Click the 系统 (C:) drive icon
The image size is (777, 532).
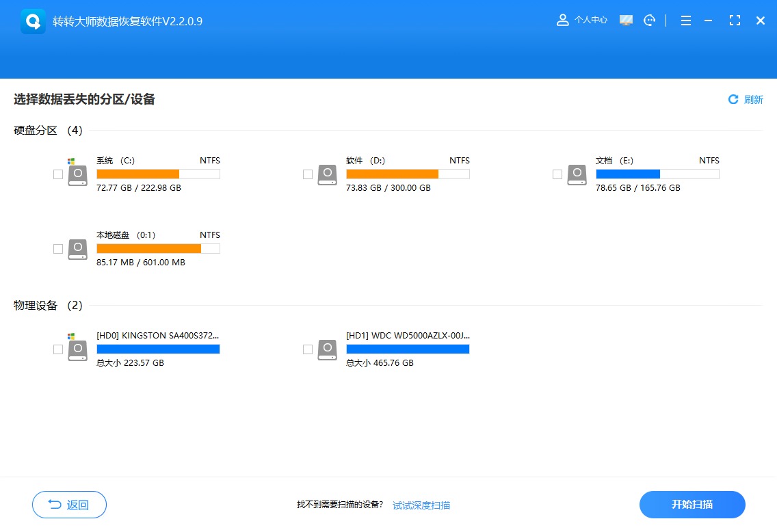(77, 174)
